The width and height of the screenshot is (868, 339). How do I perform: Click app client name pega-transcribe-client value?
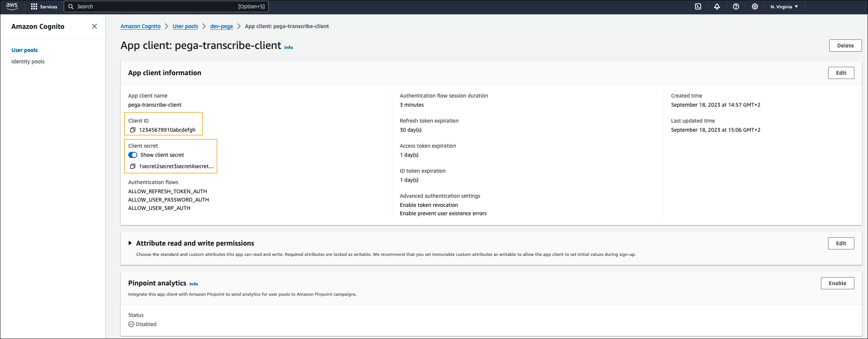click(x=155, y=105)
